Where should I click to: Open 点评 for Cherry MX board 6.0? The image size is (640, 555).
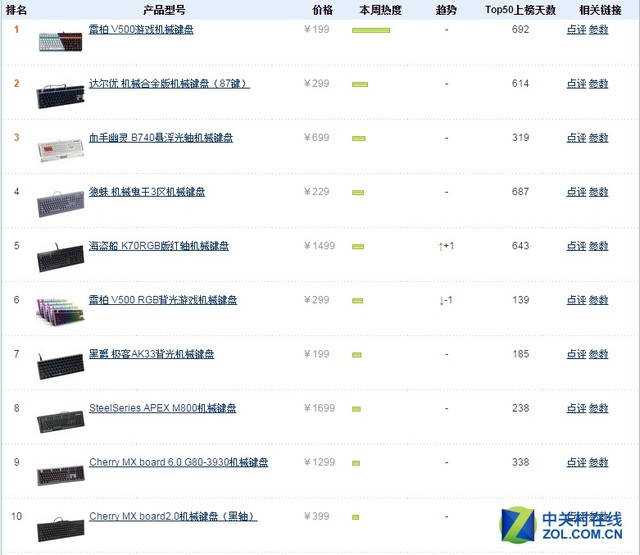click(x=576, y=462)
